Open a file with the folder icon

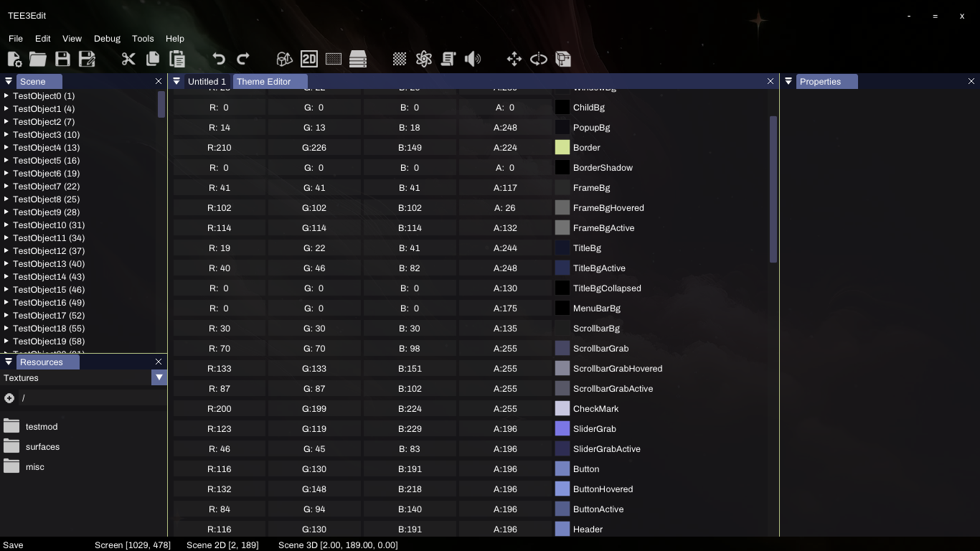[x=39, y=59]
